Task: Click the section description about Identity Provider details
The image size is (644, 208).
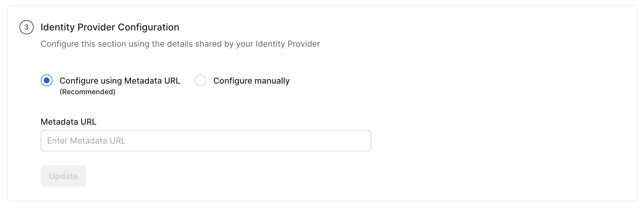Action: tap(180, 44)
